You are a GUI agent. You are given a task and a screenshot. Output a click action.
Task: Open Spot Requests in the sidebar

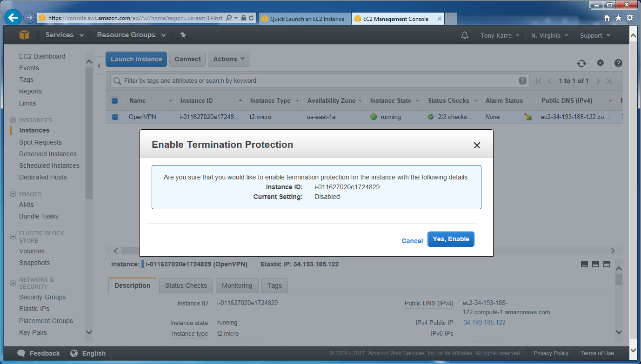(40, 142)
